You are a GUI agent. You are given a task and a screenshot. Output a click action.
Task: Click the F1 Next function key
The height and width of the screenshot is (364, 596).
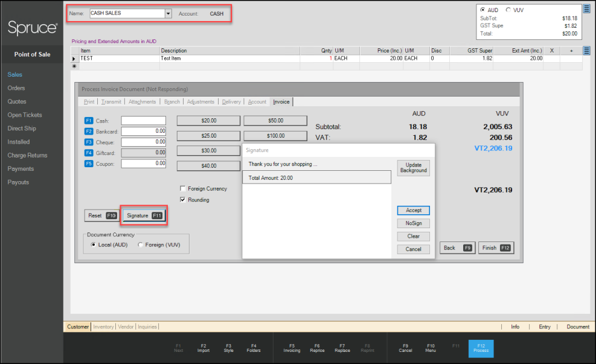pos(178,348)
